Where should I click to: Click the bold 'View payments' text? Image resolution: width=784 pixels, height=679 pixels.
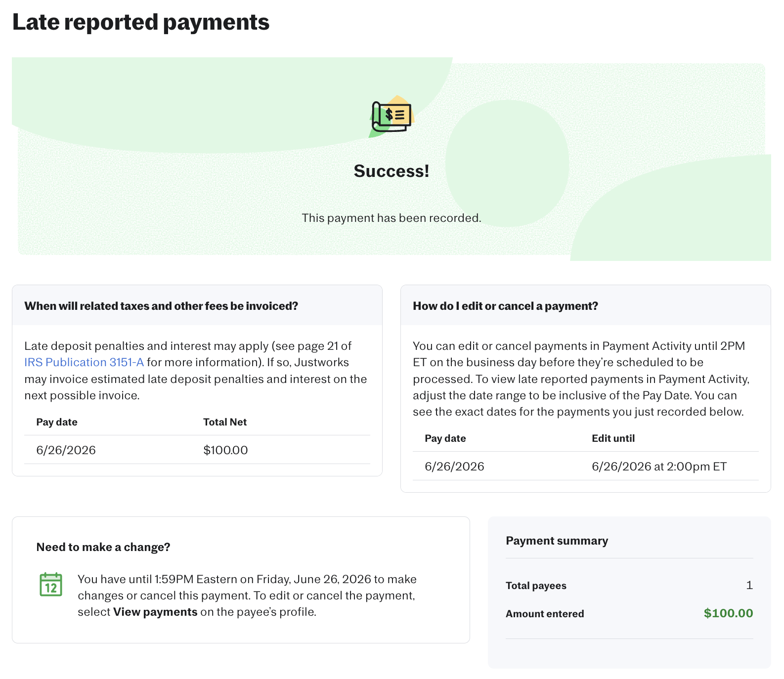click(155, 612)
